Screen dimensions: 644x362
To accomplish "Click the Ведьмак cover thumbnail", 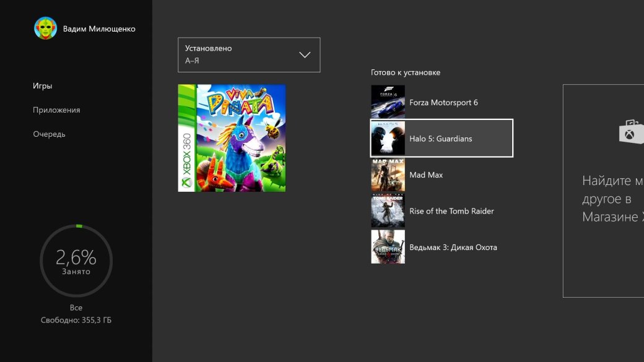I will (388, 247).
